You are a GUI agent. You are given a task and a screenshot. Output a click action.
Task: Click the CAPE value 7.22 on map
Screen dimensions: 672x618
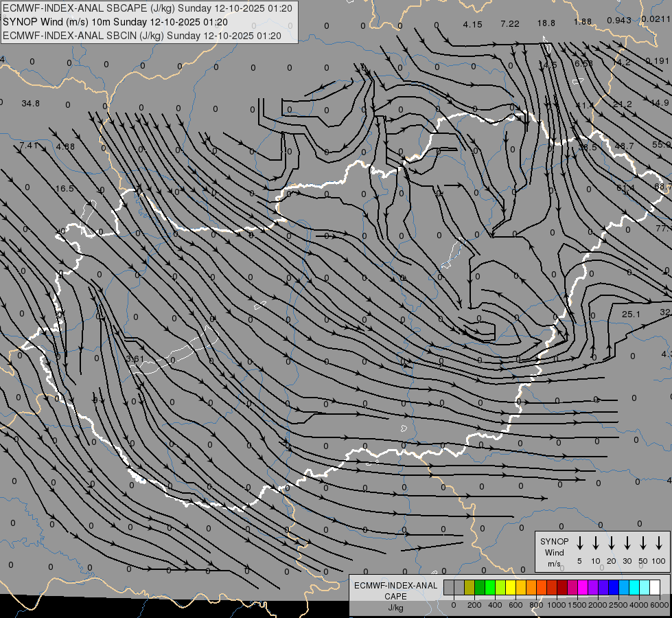tap(509, 23)
